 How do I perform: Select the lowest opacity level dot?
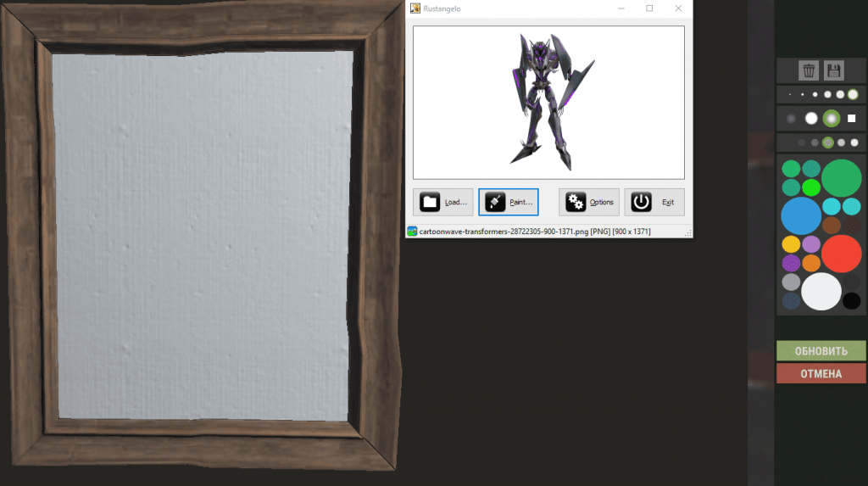point(801,143)
